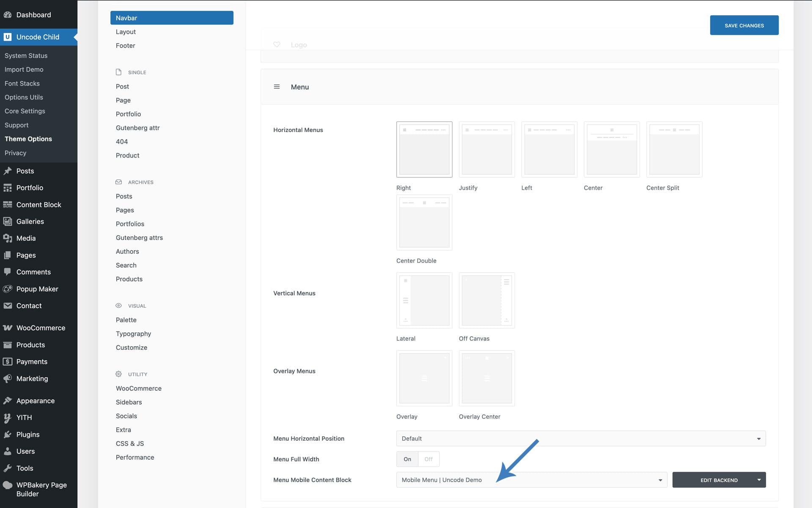Click the Marketing megaphone icon

tap(8, 378)
